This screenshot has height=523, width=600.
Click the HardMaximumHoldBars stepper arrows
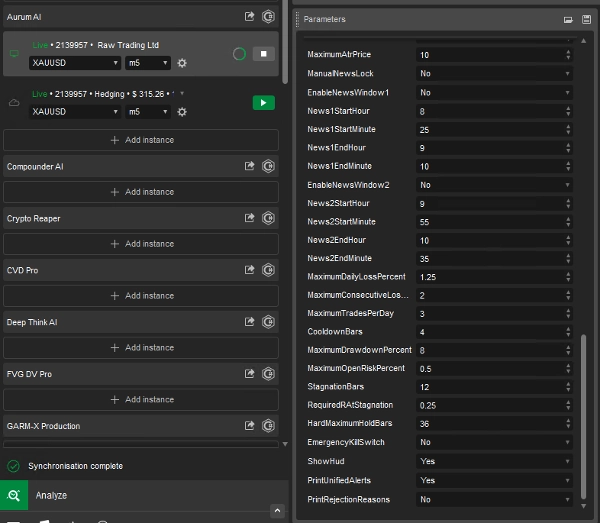coord(568,424)
